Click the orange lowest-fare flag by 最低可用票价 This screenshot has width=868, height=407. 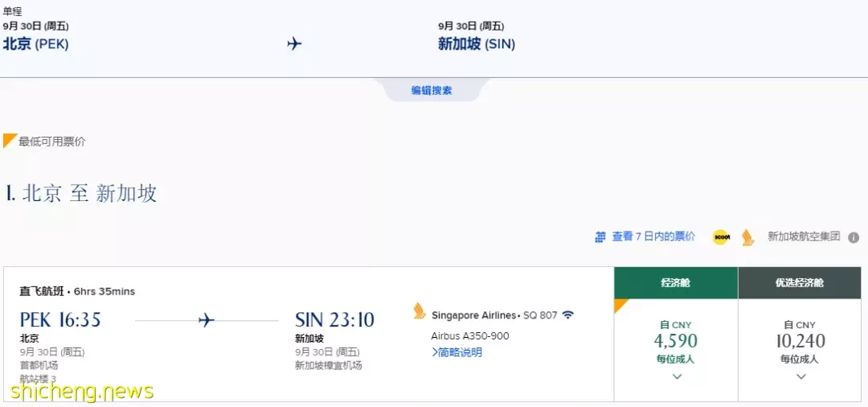tap(10, 141)
